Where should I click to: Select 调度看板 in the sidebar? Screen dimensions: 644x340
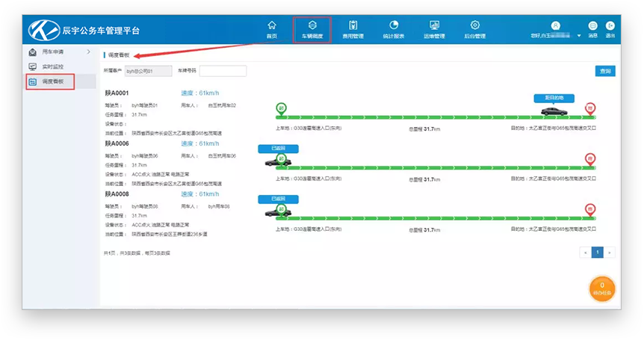point(51,81)
